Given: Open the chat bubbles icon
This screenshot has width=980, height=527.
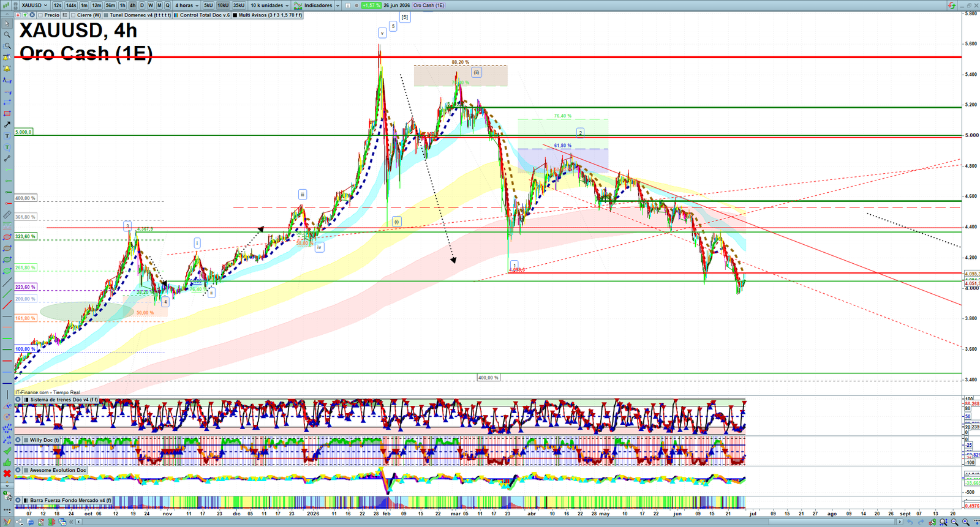Looking at the screenshot, I should [x=29, y=522].
